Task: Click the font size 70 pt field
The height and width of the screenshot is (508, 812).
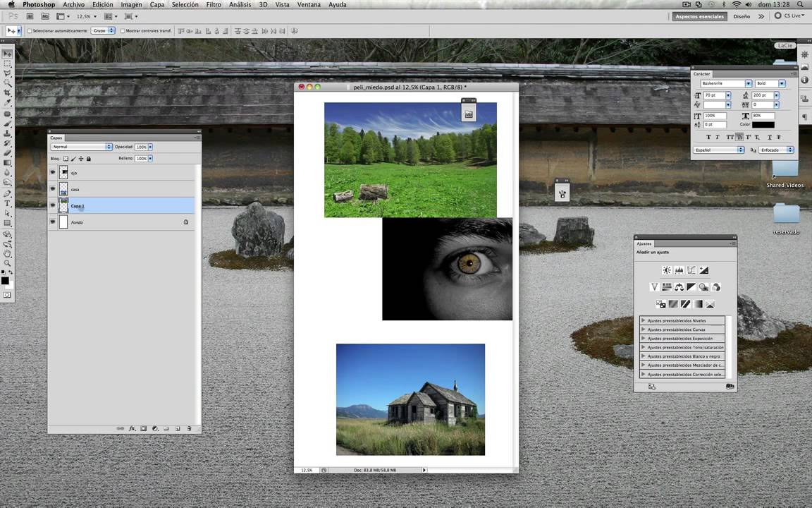Action: (x=714, y=95)
